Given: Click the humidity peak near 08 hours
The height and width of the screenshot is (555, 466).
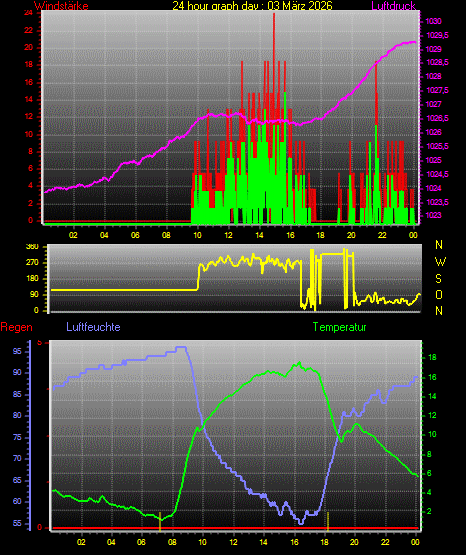Looking at the screenshot, I should (x=181, y=347).
